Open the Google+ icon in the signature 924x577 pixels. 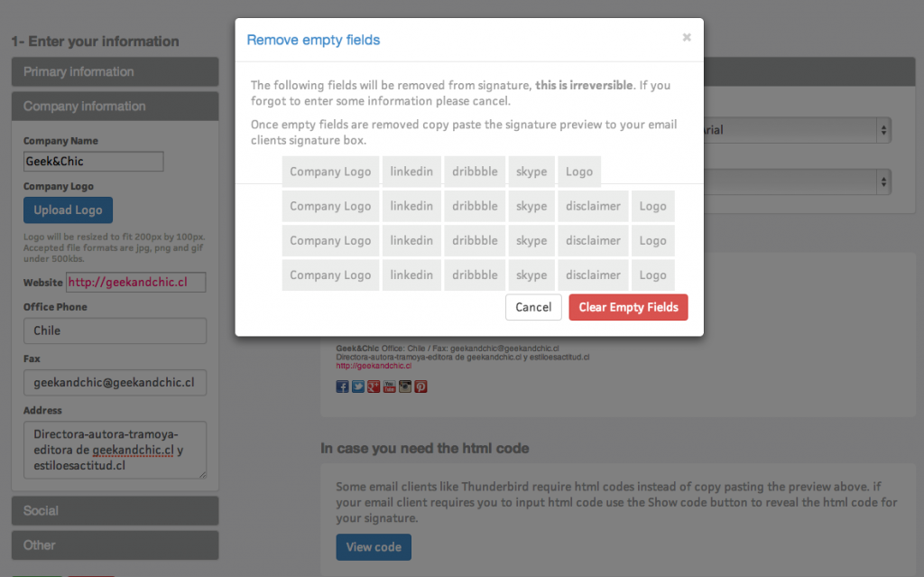click(374, 386)
